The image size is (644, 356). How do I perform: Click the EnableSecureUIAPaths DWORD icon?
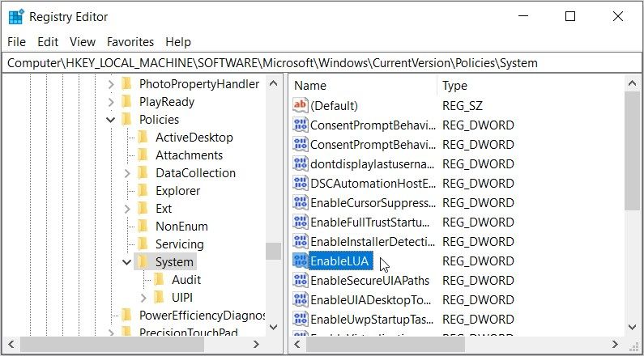tap(301, 281)
